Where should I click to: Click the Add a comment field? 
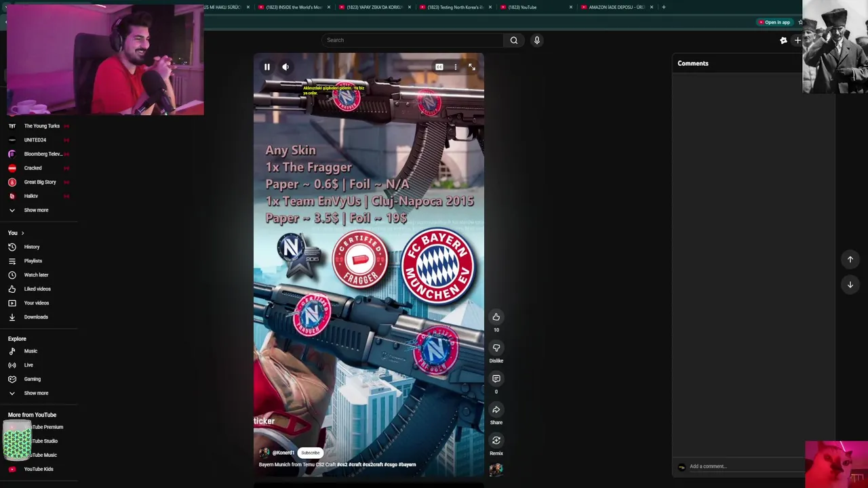pos(745,466)
